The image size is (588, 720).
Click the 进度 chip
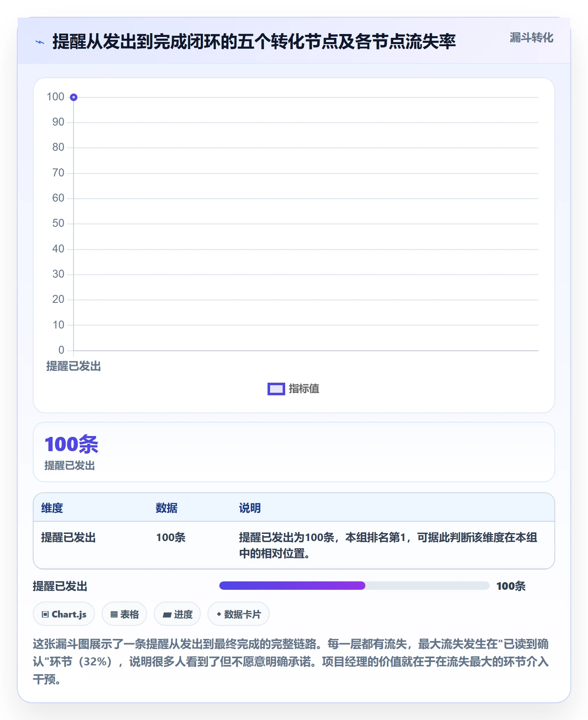pyautogui.click(x=177, y=614)
